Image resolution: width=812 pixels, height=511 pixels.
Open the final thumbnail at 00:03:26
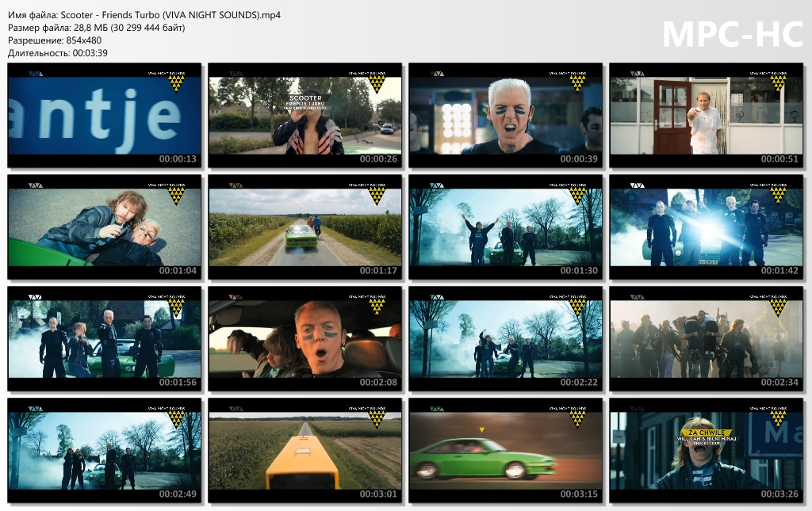click(x=707, y=451)
